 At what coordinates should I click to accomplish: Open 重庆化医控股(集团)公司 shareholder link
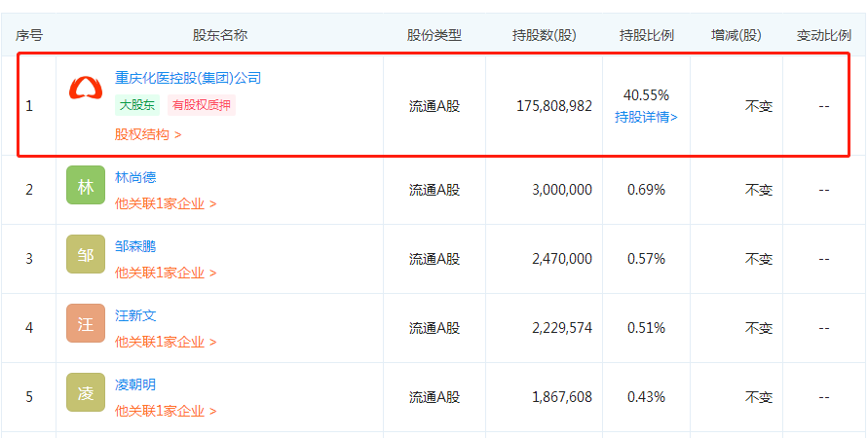(188, 78)
